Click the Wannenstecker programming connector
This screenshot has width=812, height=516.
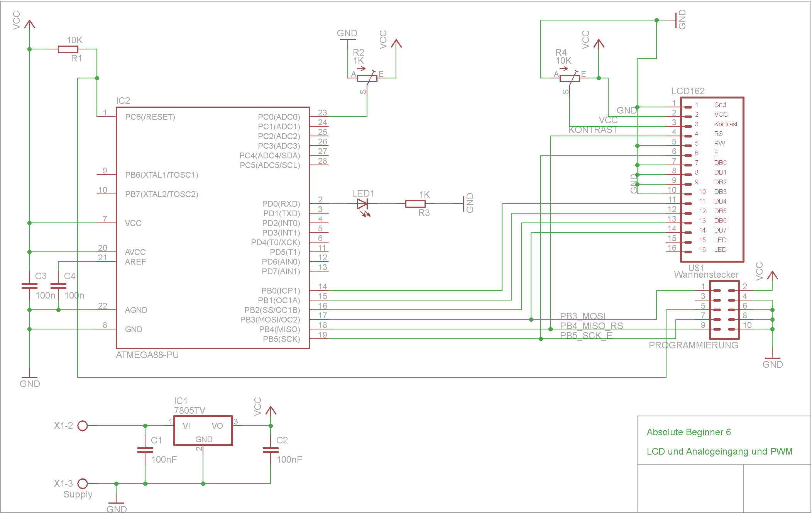[724, 310]
